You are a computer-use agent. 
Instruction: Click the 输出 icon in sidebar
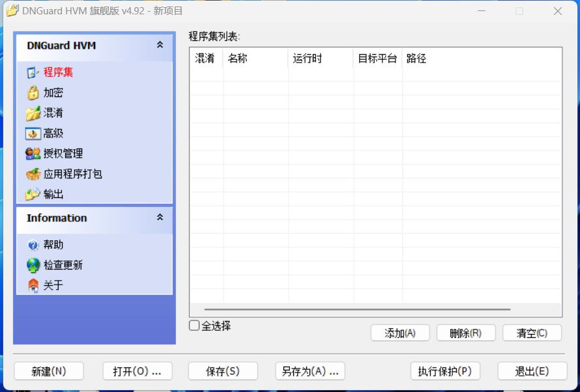pos(33,194)
